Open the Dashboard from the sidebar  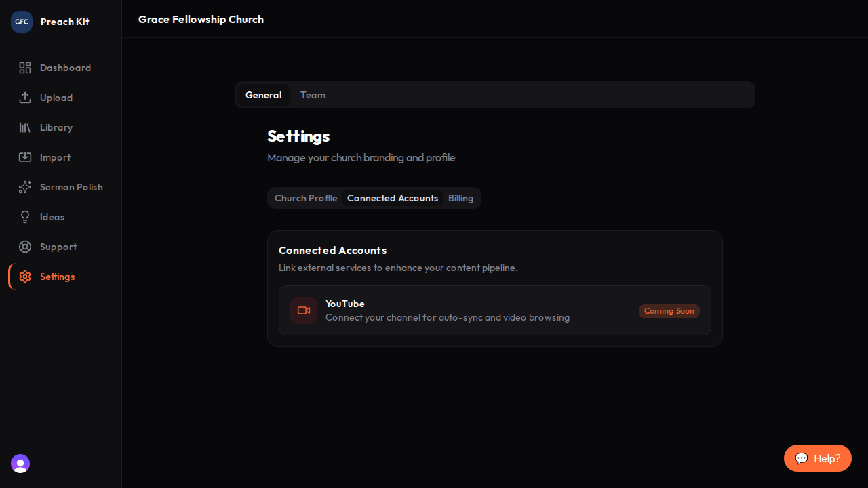coord(65,68)
